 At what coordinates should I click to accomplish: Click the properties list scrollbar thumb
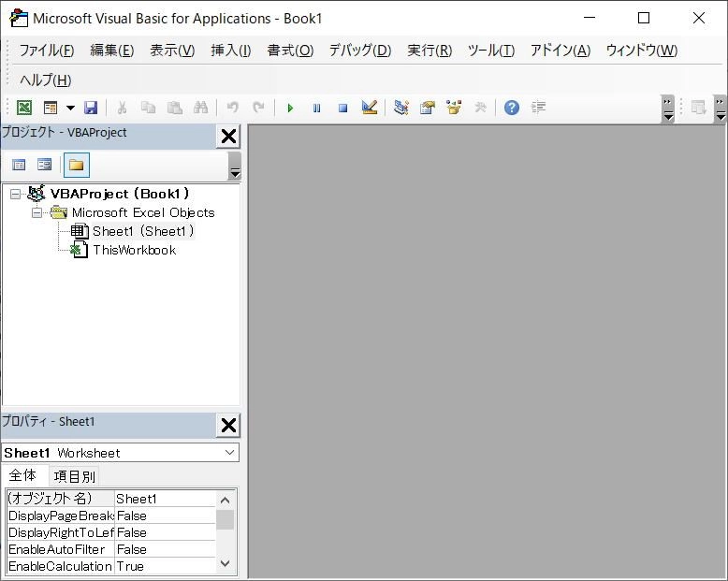click(226, 520)
